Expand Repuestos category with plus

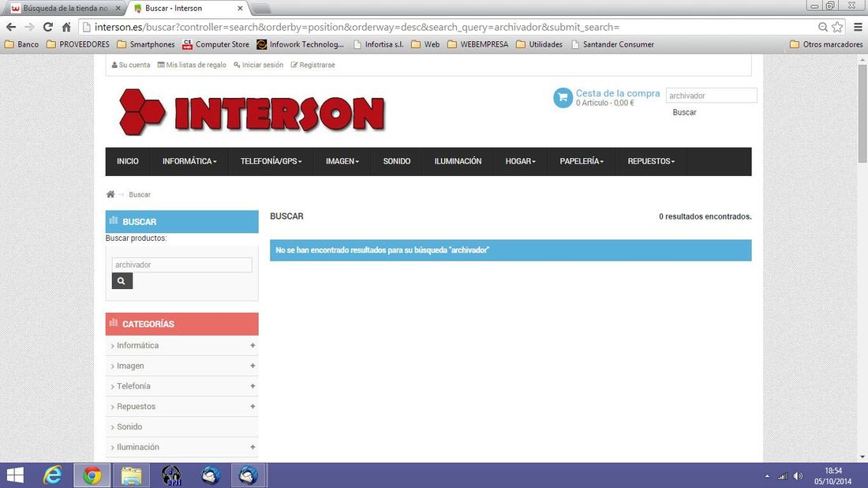[x=253, y=406]
